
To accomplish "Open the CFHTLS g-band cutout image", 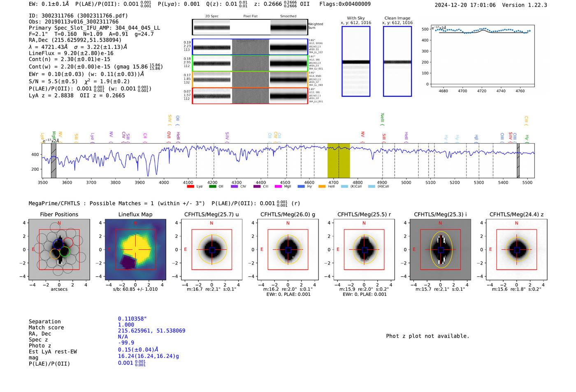I will click(x=288, y=249).
